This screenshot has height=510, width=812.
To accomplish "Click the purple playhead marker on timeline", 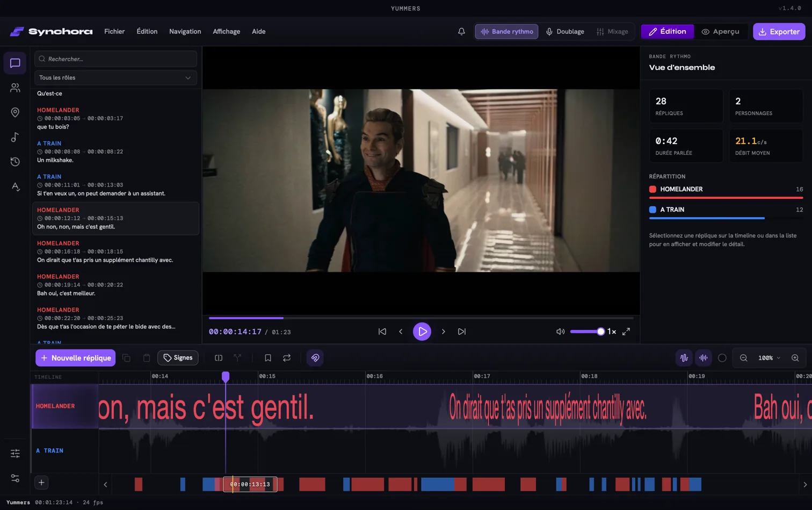I will pos(226,377).
